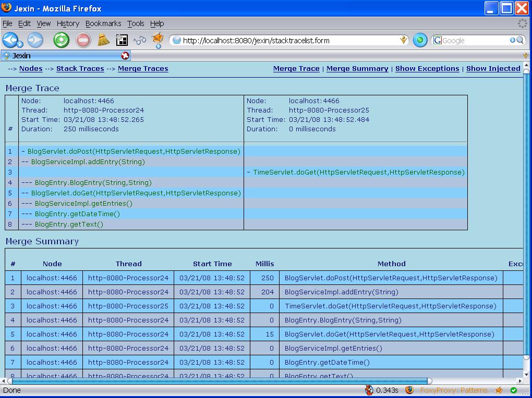Click the horizontal scrollbar right arrow

pyautogui.click(x=520, y=381)
